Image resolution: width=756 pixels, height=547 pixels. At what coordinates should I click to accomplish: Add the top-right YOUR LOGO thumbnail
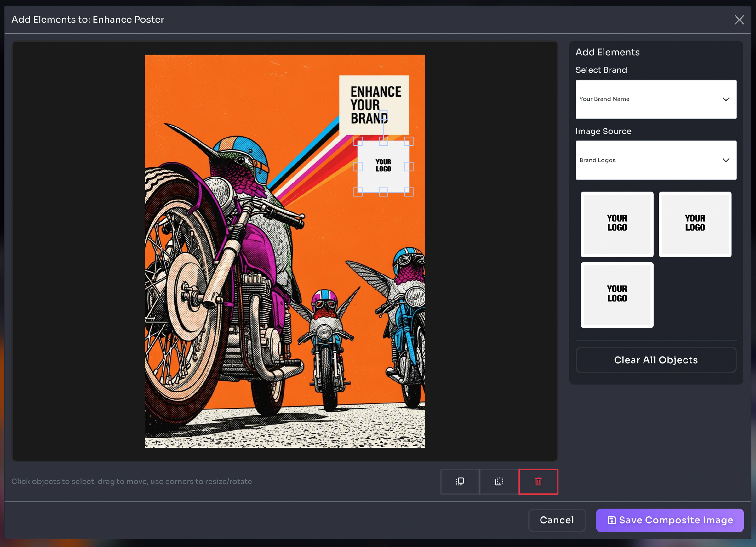click(695, 224)
